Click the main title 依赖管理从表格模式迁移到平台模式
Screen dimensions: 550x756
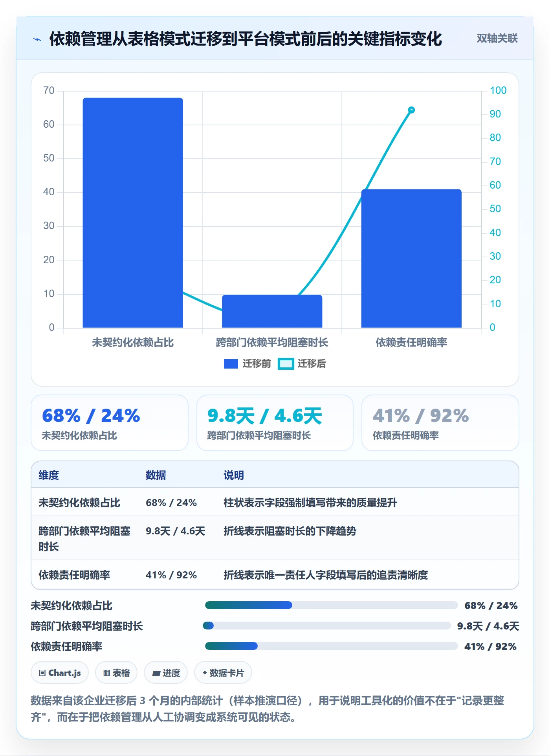coord(246,39)
